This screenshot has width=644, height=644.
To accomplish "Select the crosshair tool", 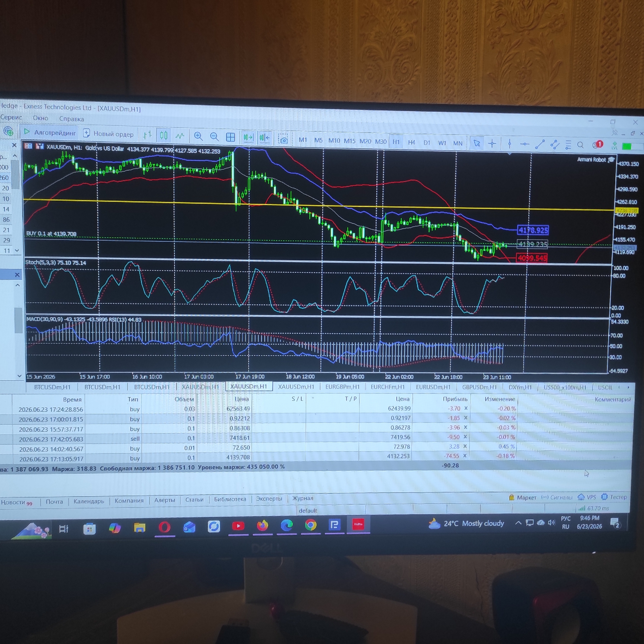I will (x=492, y=144).
